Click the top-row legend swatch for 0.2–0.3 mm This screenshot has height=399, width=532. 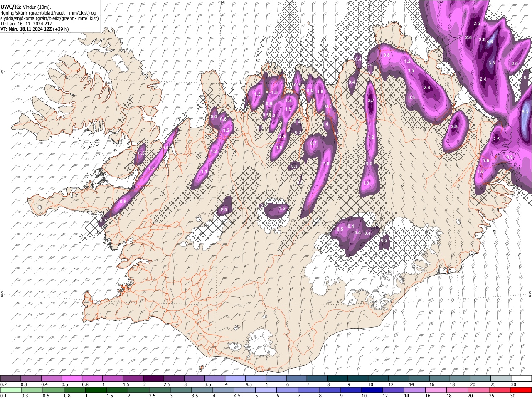pyautogui.click(x=10, y=379)
